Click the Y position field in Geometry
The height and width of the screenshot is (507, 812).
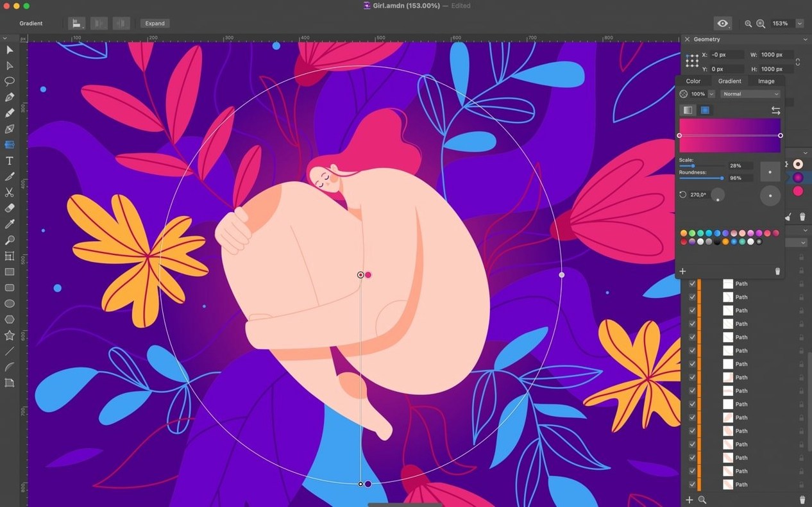(x=726, y=69)
